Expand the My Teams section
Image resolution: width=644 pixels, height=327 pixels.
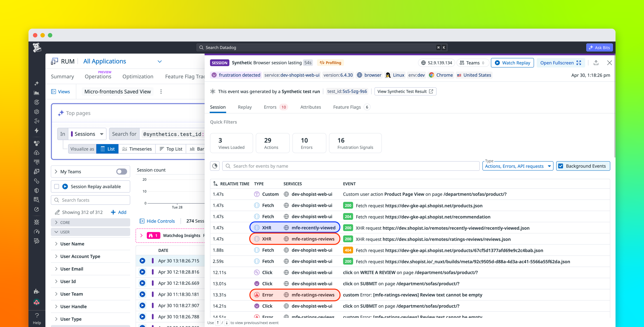(x=56, y=171)
